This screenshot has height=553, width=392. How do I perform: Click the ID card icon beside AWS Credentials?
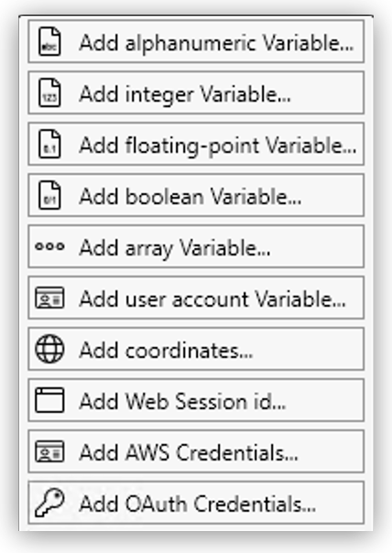click(49, 451)
